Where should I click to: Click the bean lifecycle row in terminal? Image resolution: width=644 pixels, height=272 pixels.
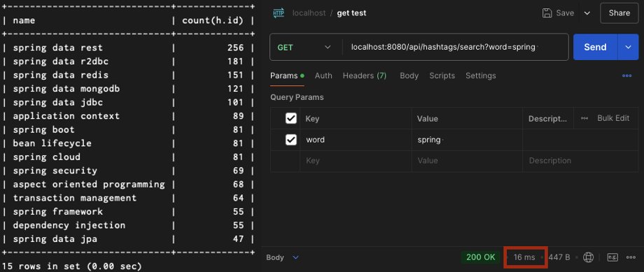128,143
